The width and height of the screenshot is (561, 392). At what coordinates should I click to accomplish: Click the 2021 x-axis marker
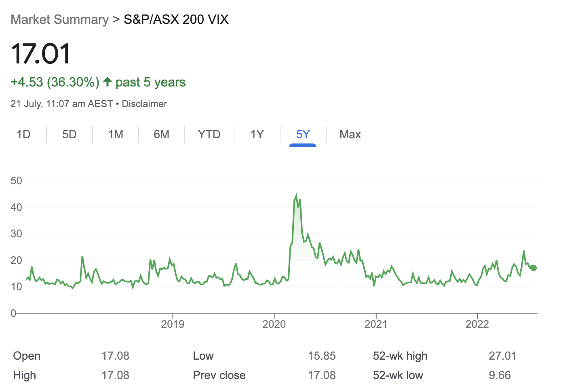[x=376, y=324]
